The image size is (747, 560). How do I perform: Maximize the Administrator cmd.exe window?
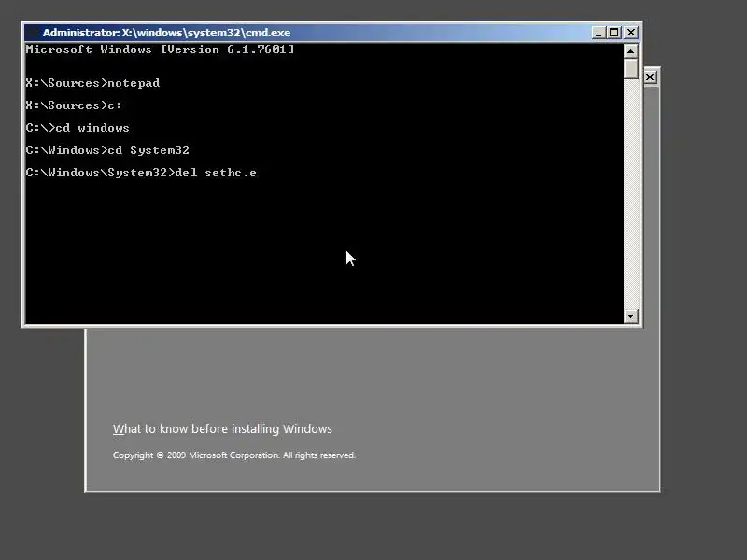[x=614, y=33]
